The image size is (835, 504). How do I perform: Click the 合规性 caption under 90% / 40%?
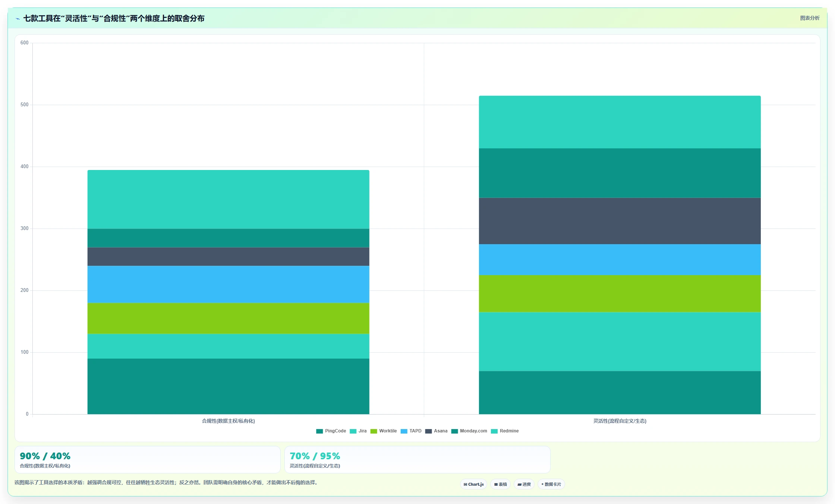(x=45, y=466)
